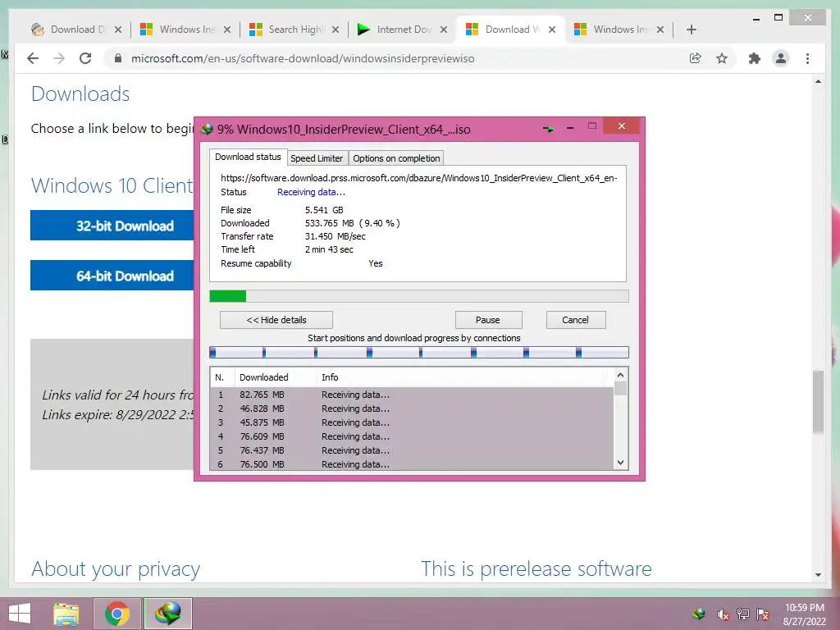The image size is (840, 630).
Task: Open the Chrome extensions puzzle icon
Action: pos(755,58)
